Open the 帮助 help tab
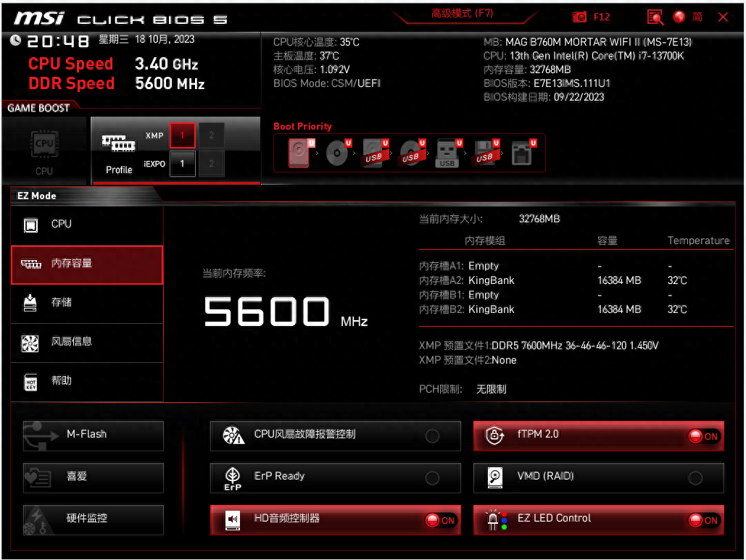This screenshot has height=560, width=746. 87,382
